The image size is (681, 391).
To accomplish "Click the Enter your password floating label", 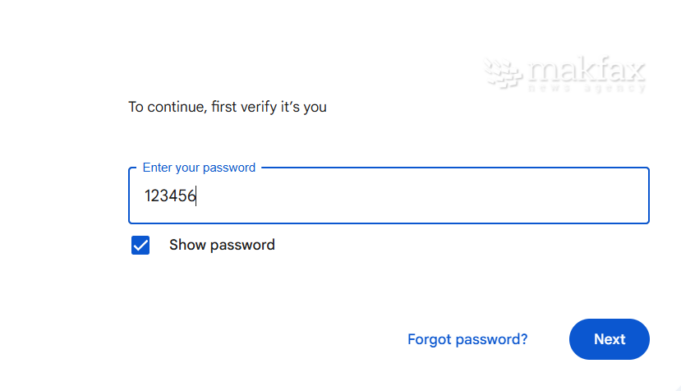I will [x=199, y=168].
